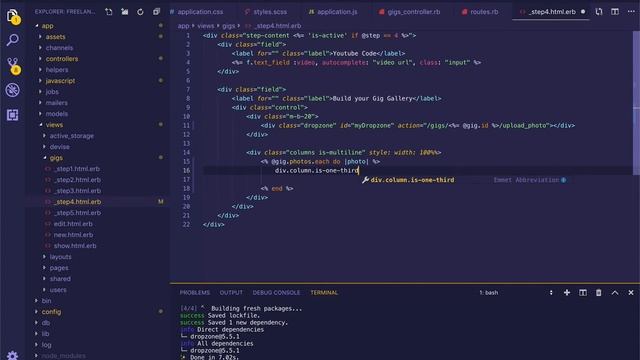Open the Debug view in activity bar
This screenshot has width=640, height=360.
point(13,90)
